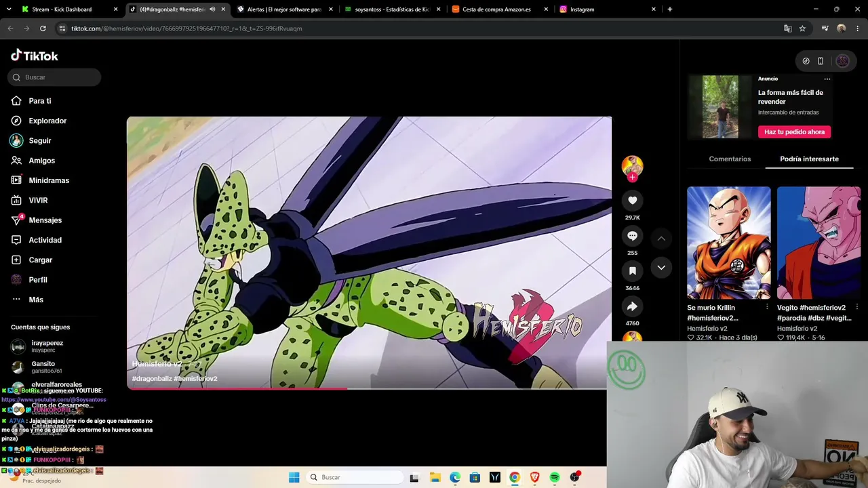Image resolution: width=868 pixels, height=488 pixels.
Task: Open the Mensajes icon with notification badge
Action: (x=17, y=220)
